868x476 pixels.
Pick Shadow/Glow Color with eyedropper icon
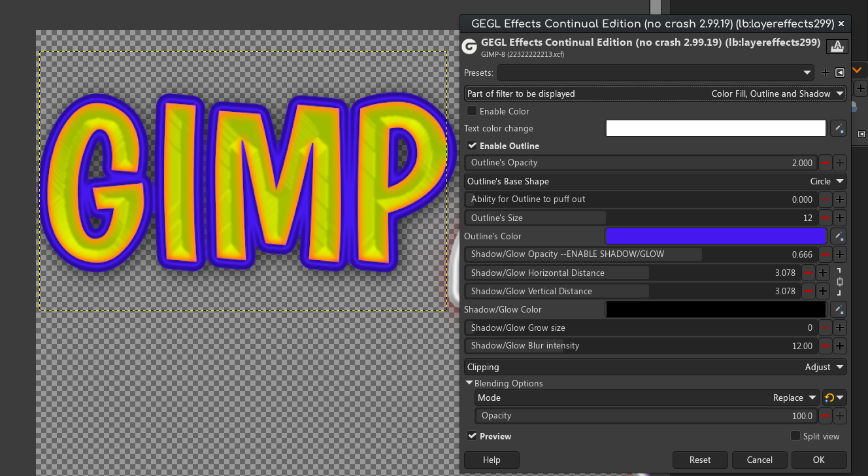[x=839, y=309]
